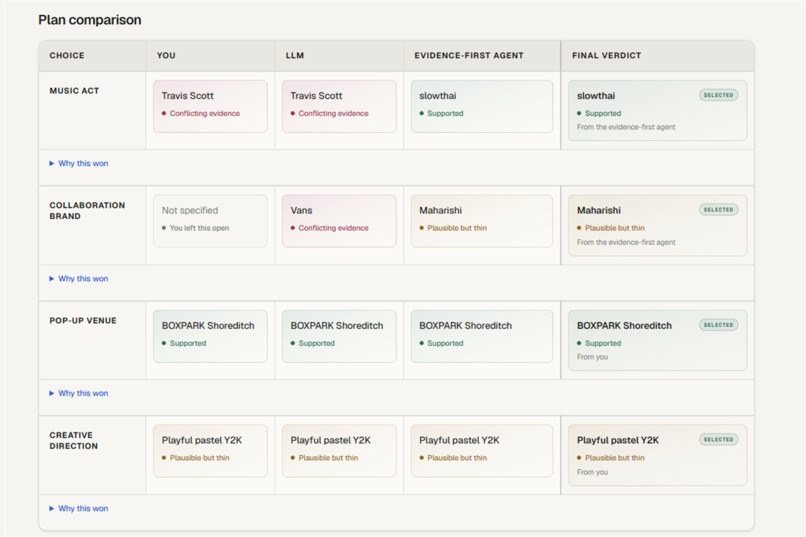
Task: Click the Evidence-First Agent column header
Action: pyautogui.click(x=469, y=55)
